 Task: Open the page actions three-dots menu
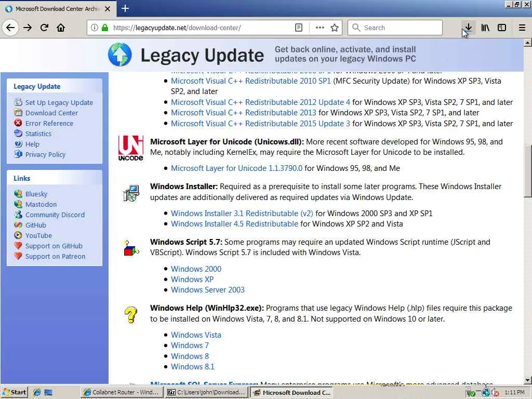(320, 28)
